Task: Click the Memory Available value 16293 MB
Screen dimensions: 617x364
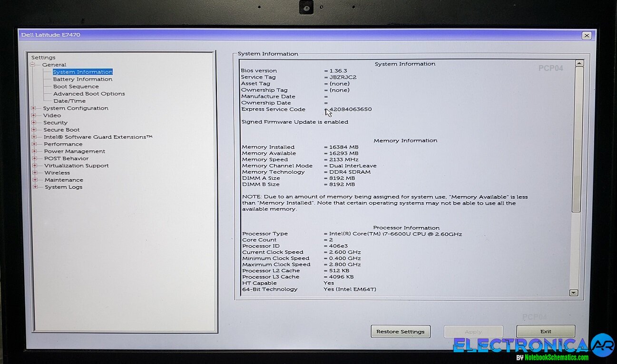Action: coord(343,153)
